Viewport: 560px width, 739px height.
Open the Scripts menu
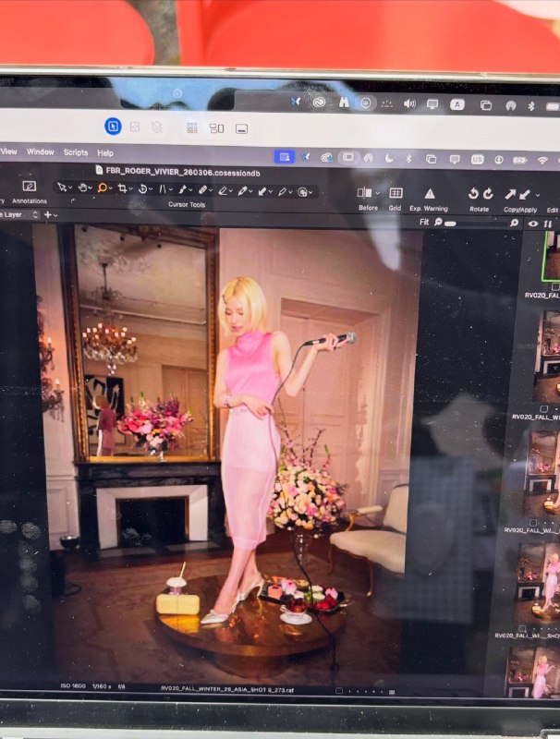pyautogui.click(x=76, y=152)
